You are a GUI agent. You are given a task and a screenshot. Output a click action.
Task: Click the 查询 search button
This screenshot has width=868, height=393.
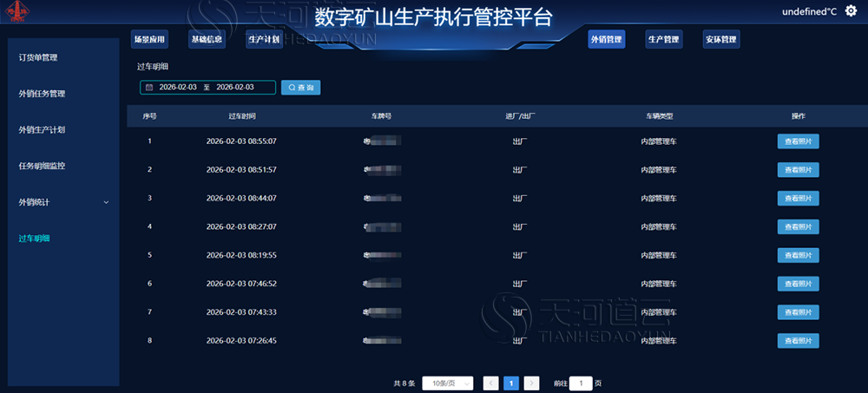tap(300, 88)
